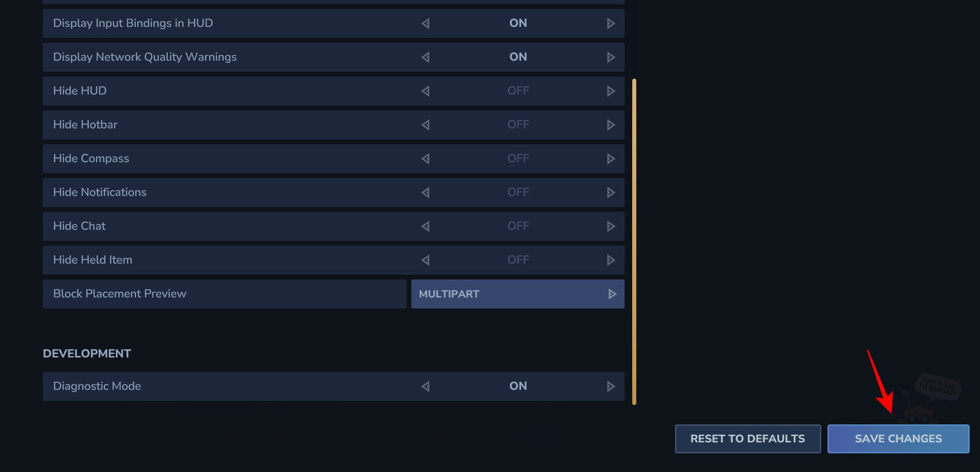
Task: Toggle the Hide Chat OFF value
Action: coord(518,226)
